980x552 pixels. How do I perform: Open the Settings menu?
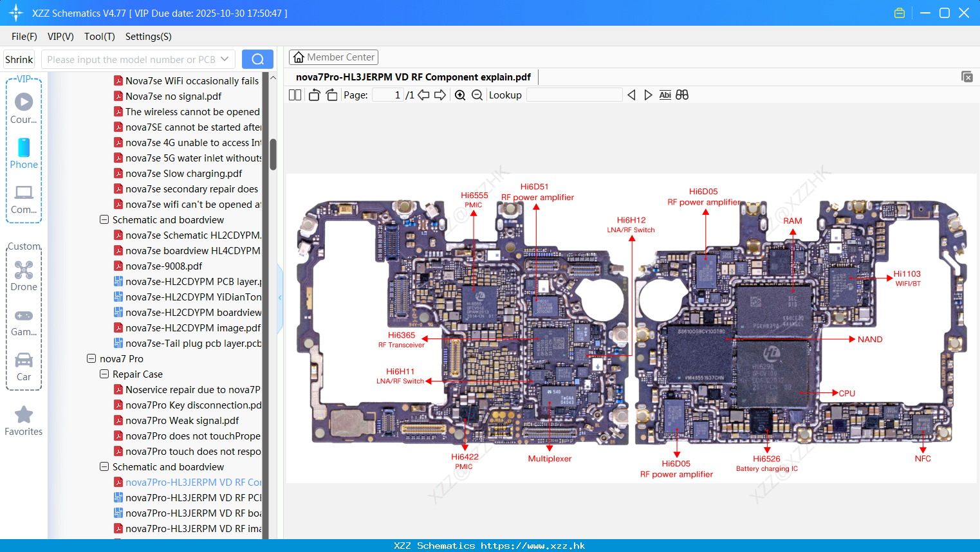click(x=149, y=37)
